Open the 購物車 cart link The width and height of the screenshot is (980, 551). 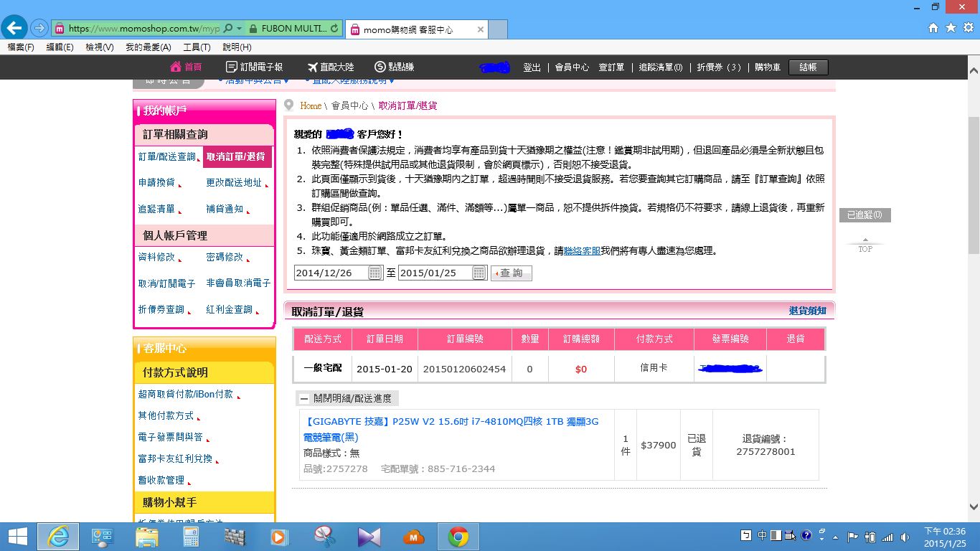(x=768, y=67)
